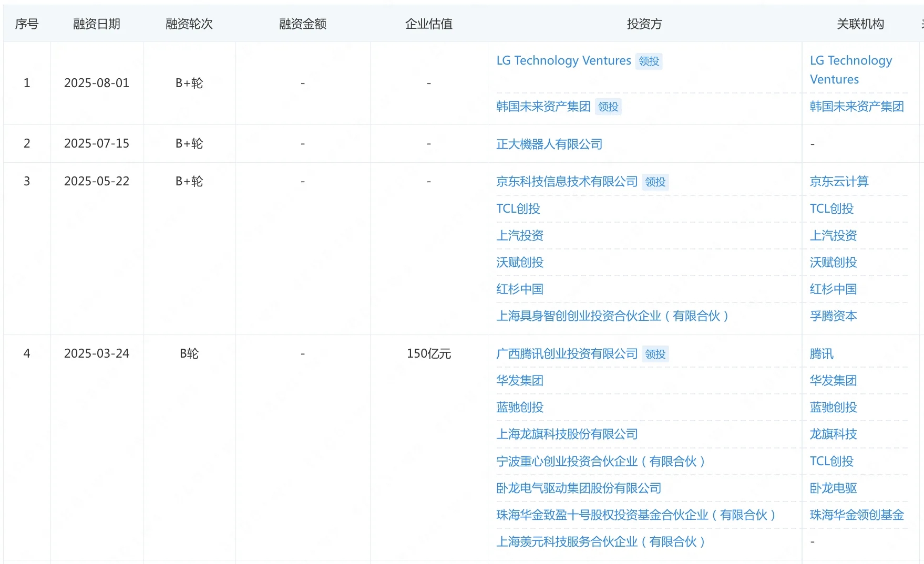
Task: Click the 投资方 column header
Action: pyautogui.click(x=644, y=24)
